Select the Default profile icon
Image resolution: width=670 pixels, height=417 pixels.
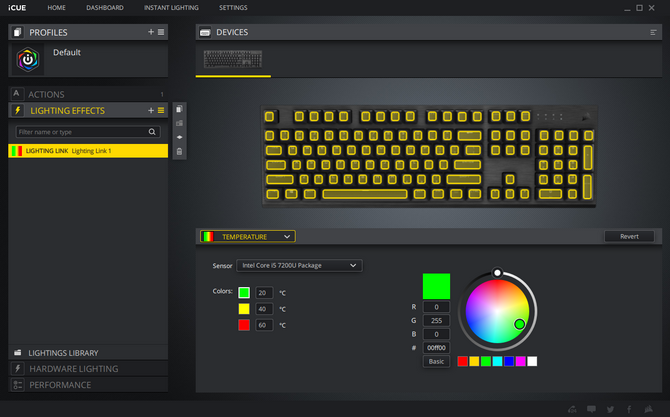pos(28,59)
